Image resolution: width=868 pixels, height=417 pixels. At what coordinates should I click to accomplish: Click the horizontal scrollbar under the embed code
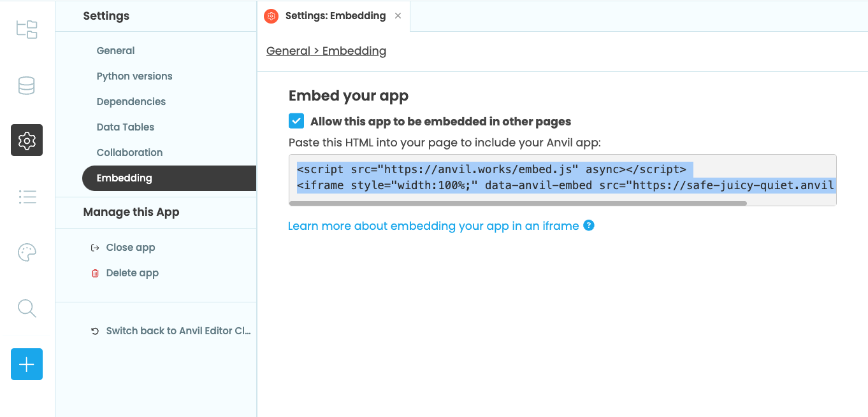tap(520, 203)
